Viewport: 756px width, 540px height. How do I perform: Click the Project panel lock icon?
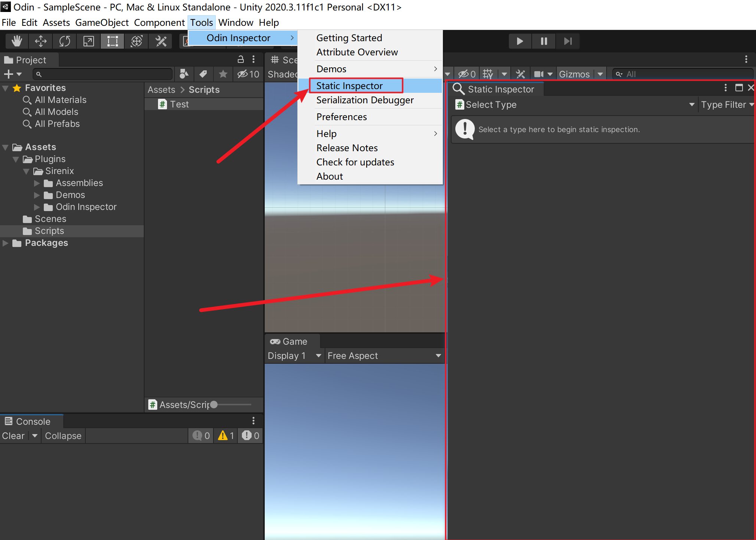241,59
